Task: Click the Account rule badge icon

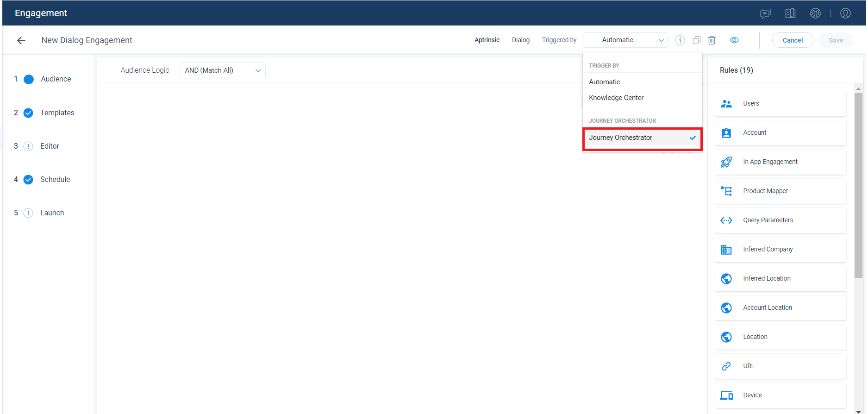Action: pos(726,133)
